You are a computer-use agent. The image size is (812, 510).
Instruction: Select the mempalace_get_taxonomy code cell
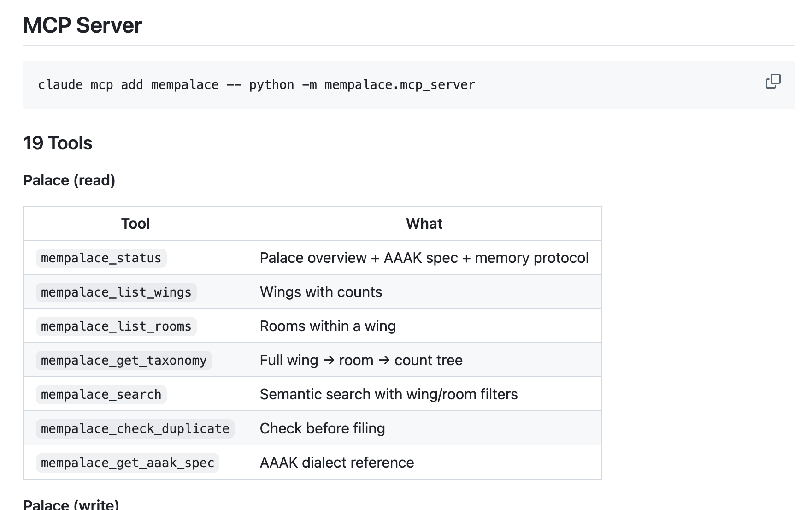(124, 360)
